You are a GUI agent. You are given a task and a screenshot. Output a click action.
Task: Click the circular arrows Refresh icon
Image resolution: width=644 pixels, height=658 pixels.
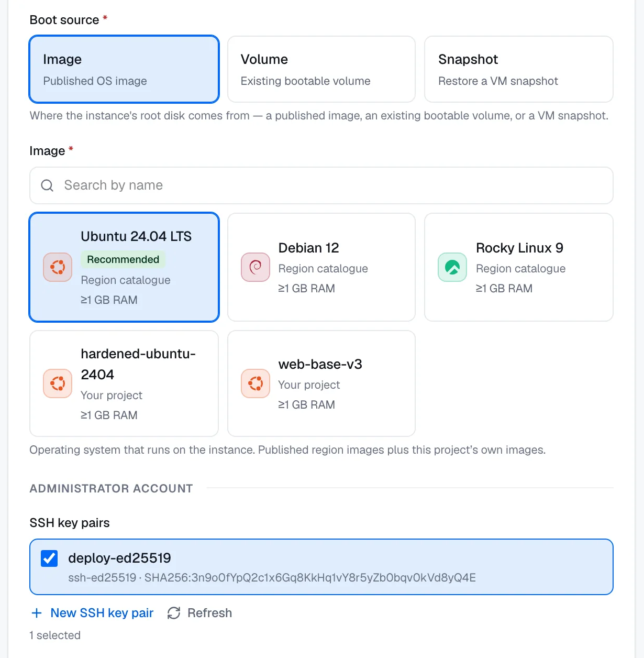[x=174, y=613]
